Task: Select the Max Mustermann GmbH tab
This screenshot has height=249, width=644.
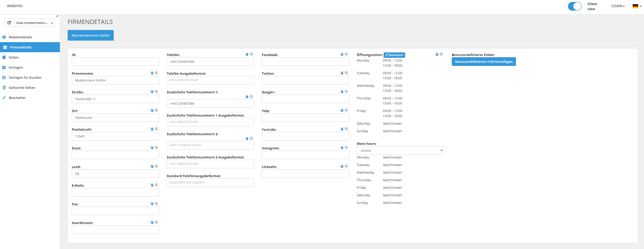Action: [91, 35]
